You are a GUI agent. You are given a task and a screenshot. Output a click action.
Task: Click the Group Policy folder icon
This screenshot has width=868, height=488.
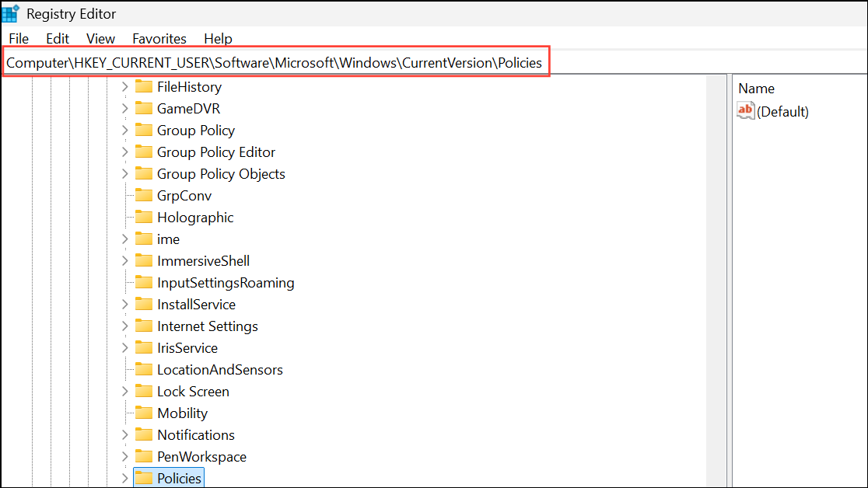pyautogui.click(x=144, y=130)
